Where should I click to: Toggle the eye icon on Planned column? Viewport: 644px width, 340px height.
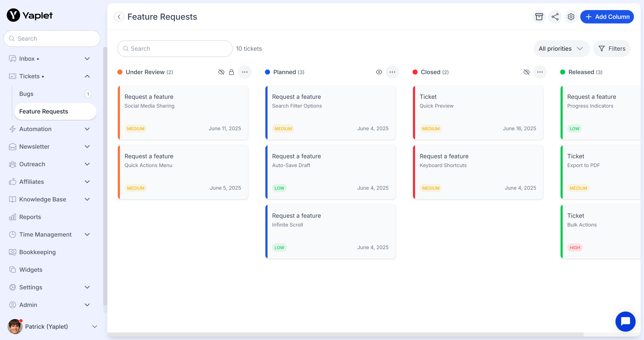tap(379, 72)
